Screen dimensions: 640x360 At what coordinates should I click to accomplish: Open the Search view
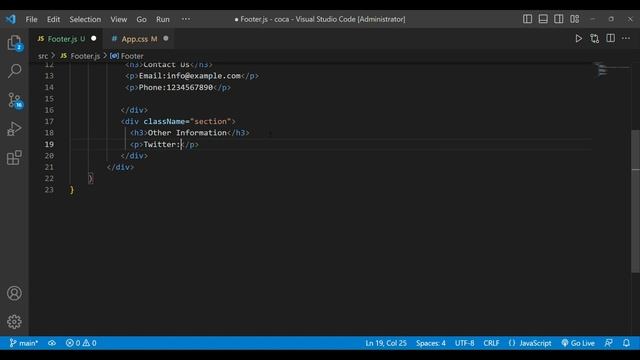click(x=14, y=71)
